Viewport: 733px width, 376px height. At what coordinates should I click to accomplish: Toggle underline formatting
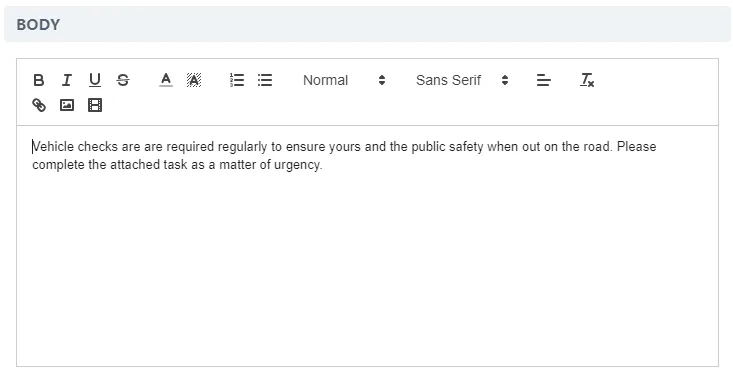click(95, 80)
